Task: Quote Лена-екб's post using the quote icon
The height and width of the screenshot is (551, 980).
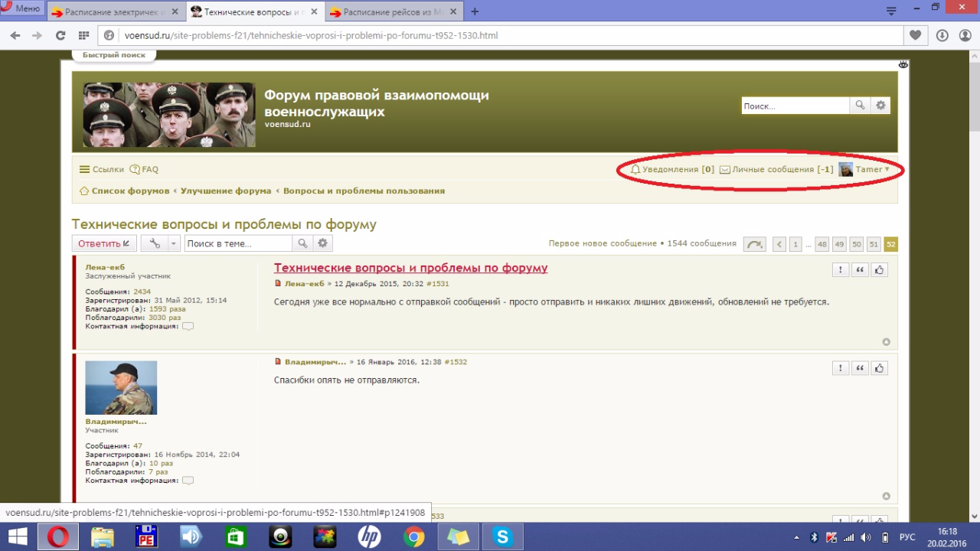Action: coord(860,269)
